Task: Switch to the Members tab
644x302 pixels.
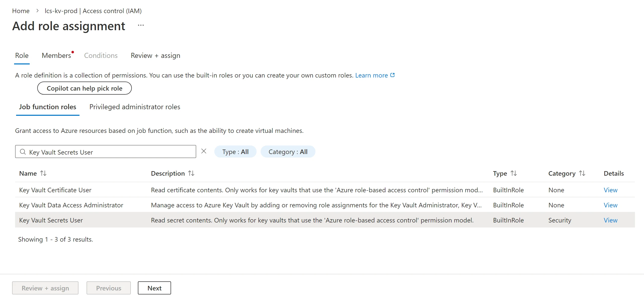Action: (x=56, y=55)
